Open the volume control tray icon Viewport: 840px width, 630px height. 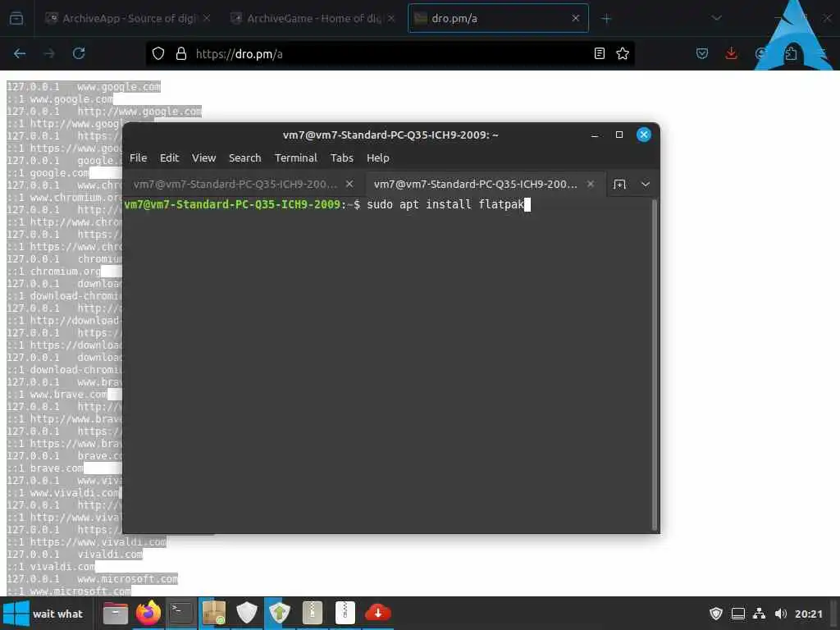click(781, 614)
